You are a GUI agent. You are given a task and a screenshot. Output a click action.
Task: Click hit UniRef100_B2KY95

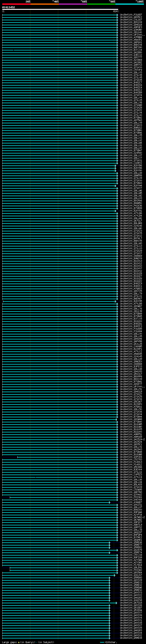click(131, 301)
